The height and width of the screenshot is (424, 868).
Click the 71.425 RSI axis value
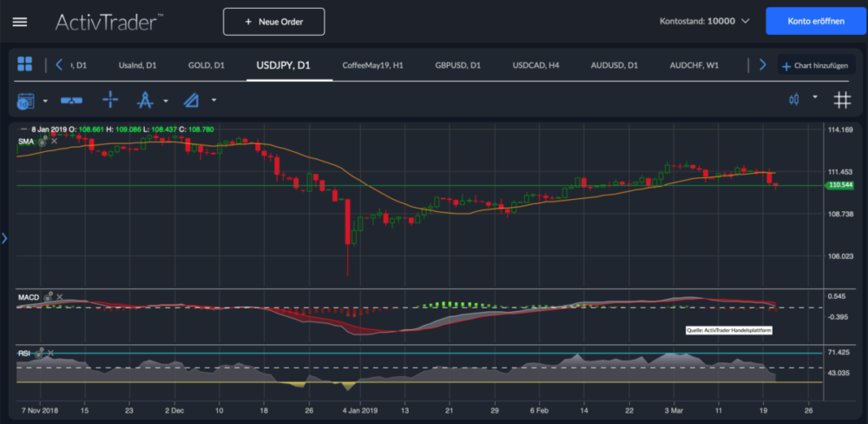tap(838, 353)
